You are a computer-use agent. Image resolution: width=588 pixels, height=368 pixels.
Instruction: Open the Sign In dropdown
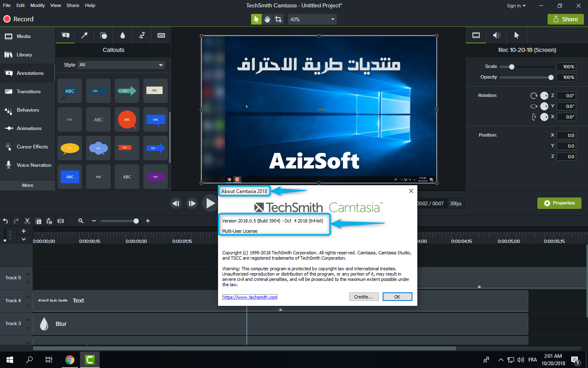tap(516, 6)
